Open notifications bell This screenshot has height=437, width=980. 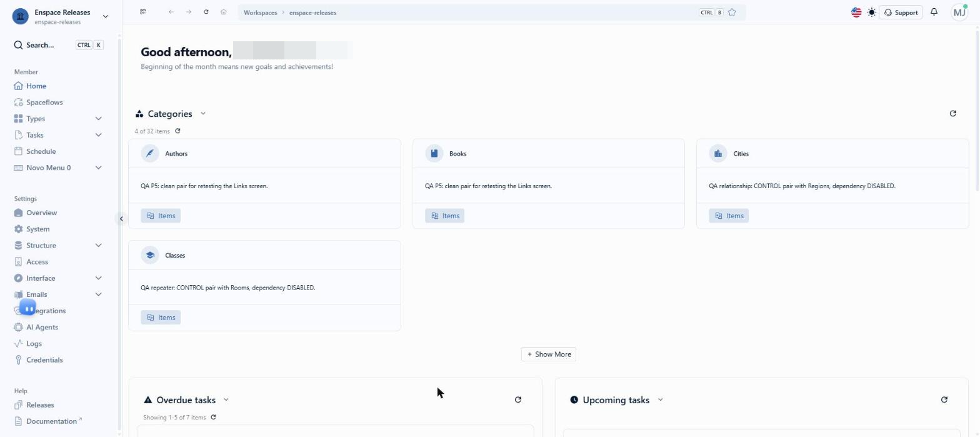tap(934, 12)
